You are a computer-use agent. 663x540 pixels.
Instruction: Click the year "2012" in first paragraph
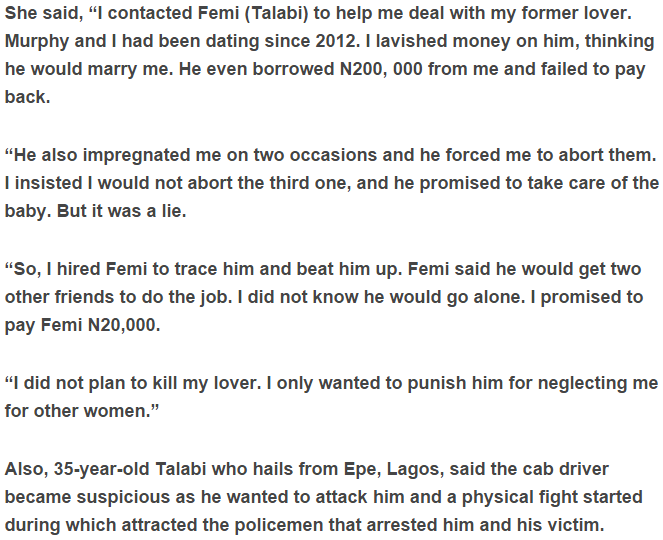(336, 41)
